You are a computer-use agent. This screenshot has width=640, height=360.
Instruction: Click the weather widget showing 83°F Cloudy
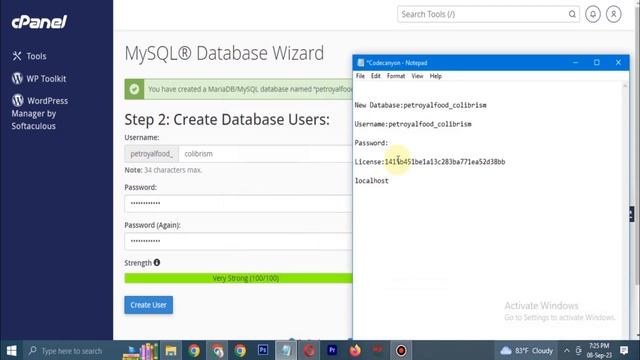[x=527, y=351]
